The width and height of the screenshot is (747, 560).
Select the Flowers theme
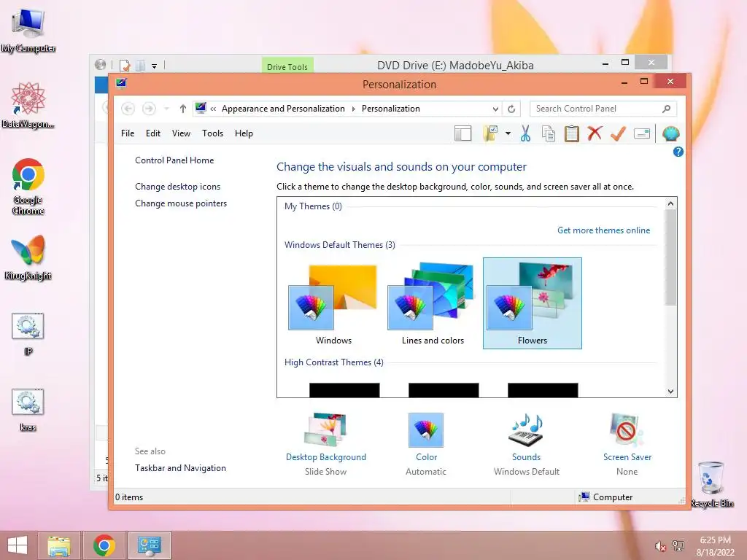pyautogui.click(x=532, y=304)
